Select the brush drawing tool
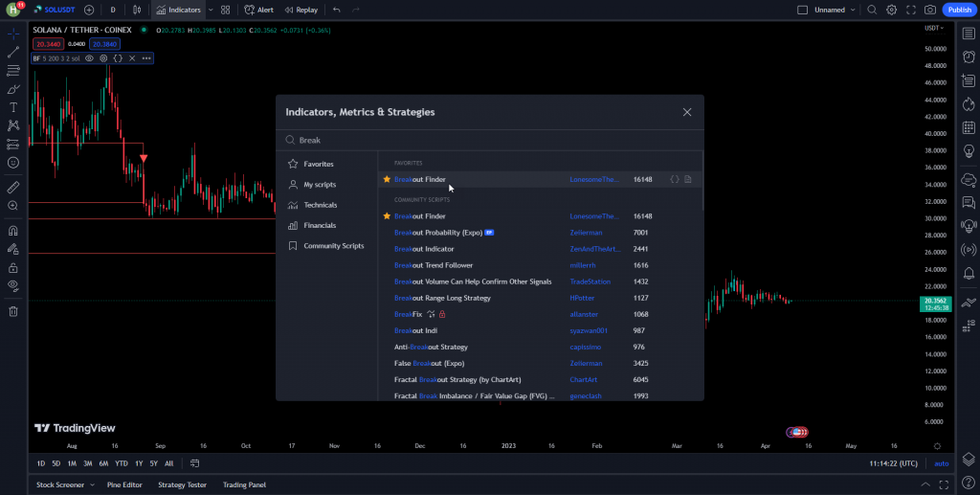The height and width of the screenshot is (495, 980). (x=13, y=89)
